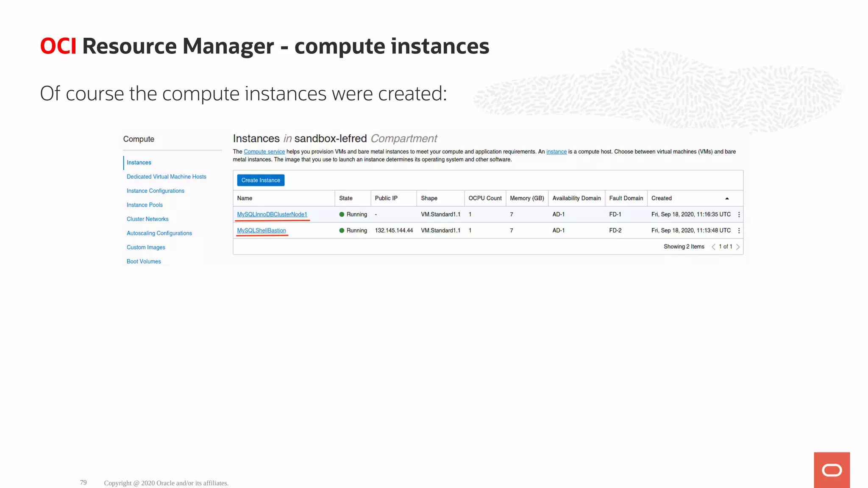Click created time 11:16:35 UTC cell

pos(691,214)
